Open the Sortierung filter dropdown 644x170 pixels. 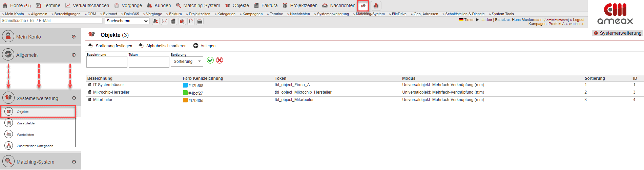click(x=187, y=62)
